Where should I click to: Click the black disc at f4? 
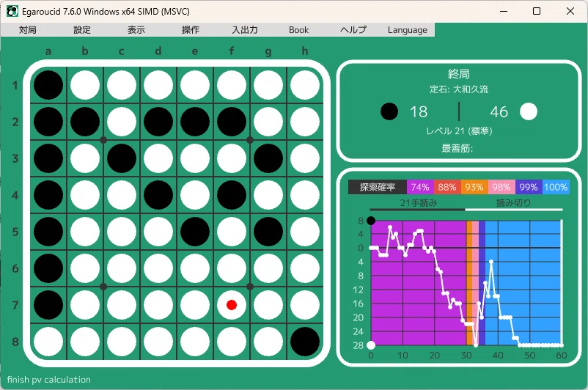(232, 195)
